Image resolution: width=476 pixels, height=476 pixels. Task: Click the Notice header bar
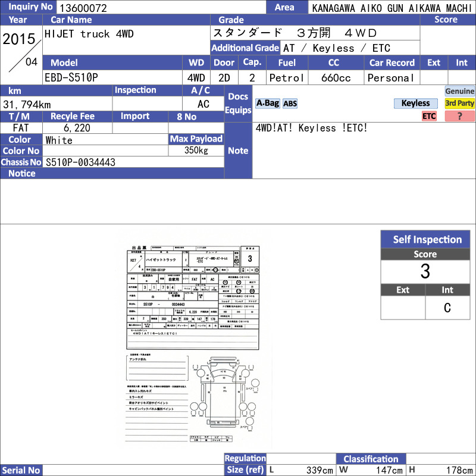[112, 174]
